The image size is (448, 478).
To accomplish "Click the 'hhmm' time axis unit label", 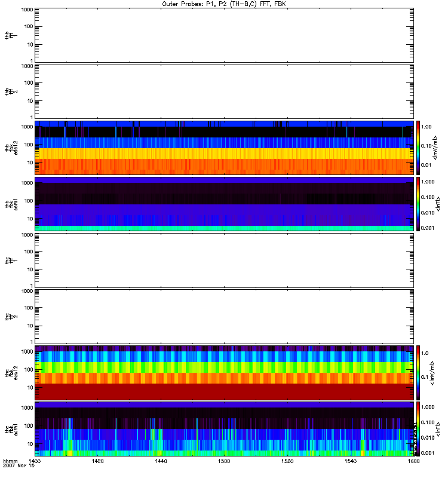I will (10, 461).
